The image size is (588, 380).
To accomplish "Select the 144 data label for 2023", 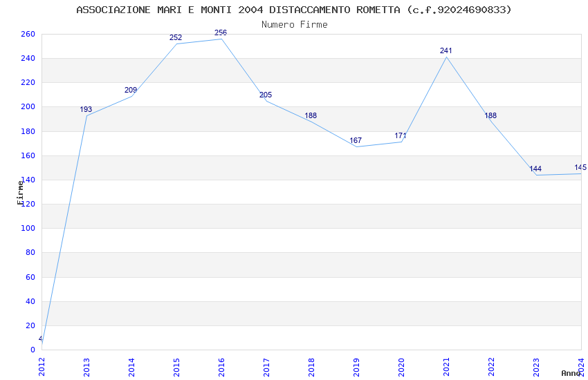I will point(535,169).
